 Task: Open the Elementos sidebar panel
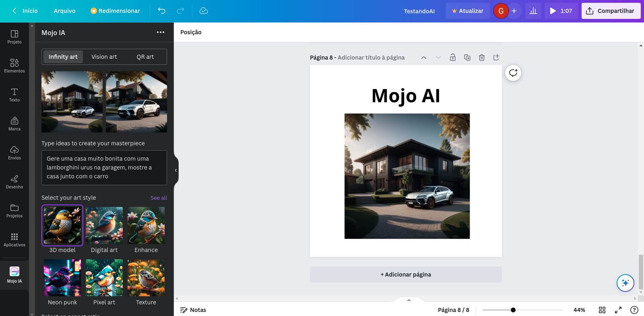[14, 66]
